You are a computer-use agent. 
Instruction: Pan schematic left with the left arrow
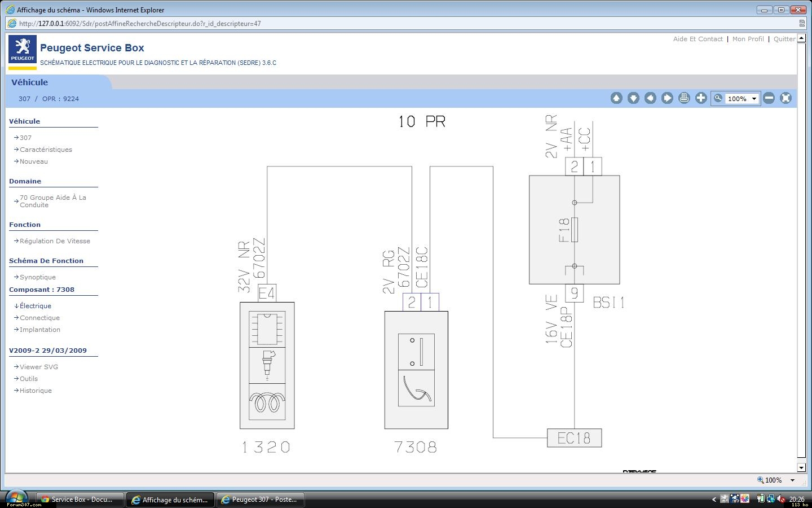tap(650, 98)
